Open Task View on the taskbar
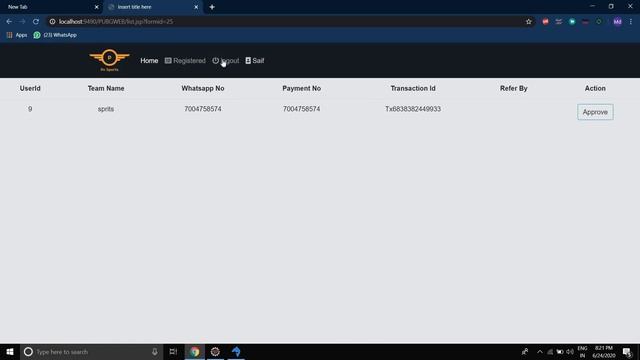This screenshot has height=360, width=640. coord(173,351)
